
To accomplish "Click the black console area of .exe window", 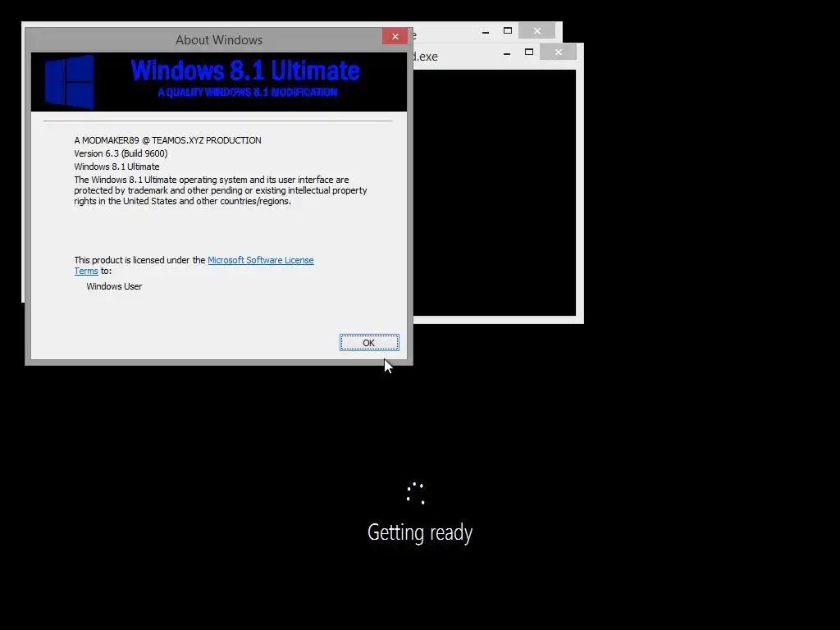I will click(495, 193).
